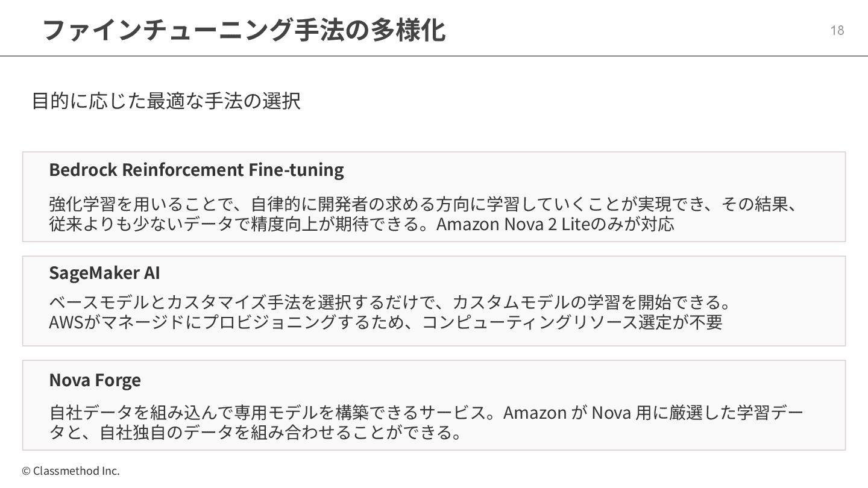Viewport: 868px width, 488px height.
Task: Click the horizontal rule under the title
Action: tap(434, 56)
